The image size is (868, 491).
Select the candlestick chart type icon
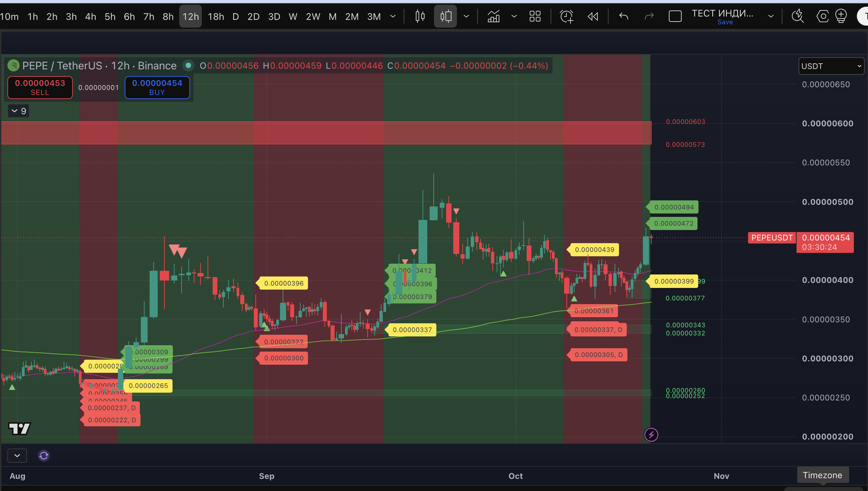tap(420, 16)
